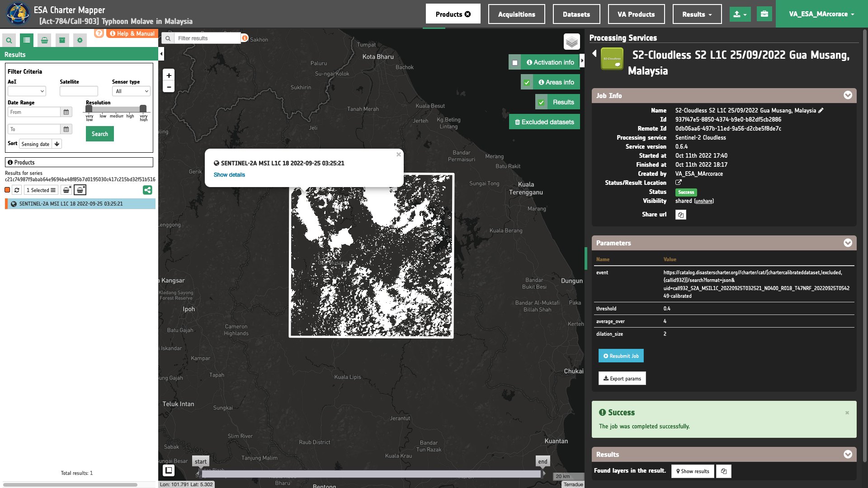Click Show details in the map popup
868x488 pixels.
(229, 175)
